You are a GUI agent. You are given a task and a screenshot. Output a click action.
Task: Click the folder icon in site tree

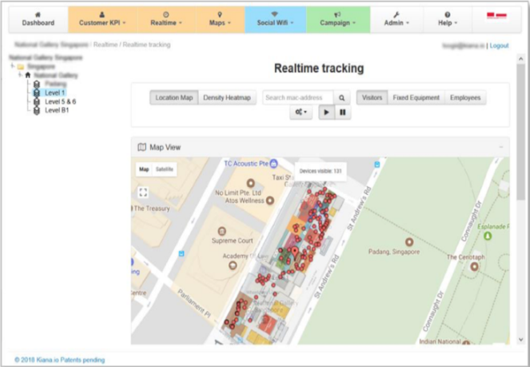(x=21, y=67)
